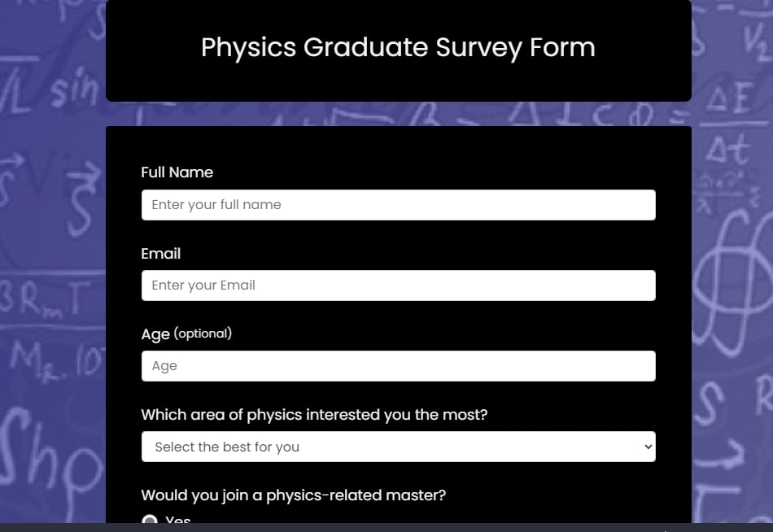Image resolution: width=773 pixels, height=532 pixels.
Task: Click the physics area dropdown arrow
Action: click(x=648, y=447)
